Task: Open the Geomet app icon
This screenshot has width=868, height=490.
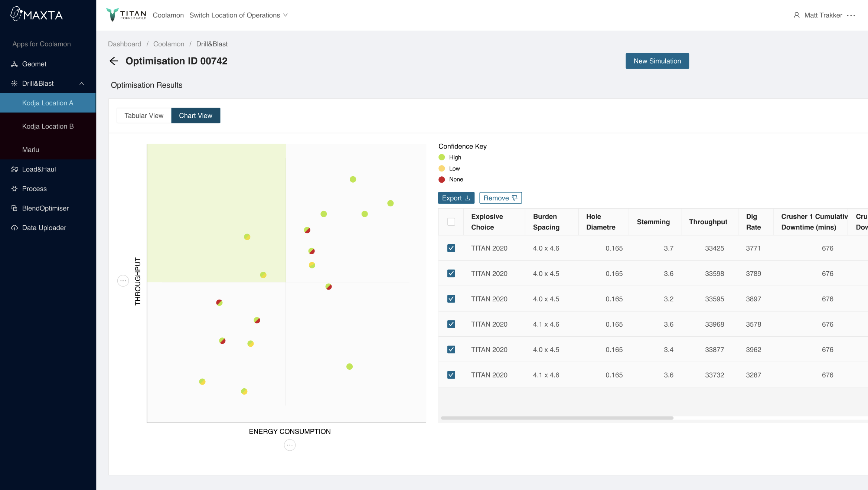Action: coord(14,64)
